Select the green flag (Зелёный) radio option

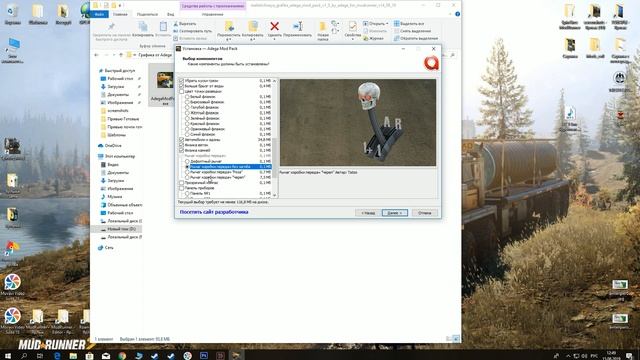[x=187, y=118]
